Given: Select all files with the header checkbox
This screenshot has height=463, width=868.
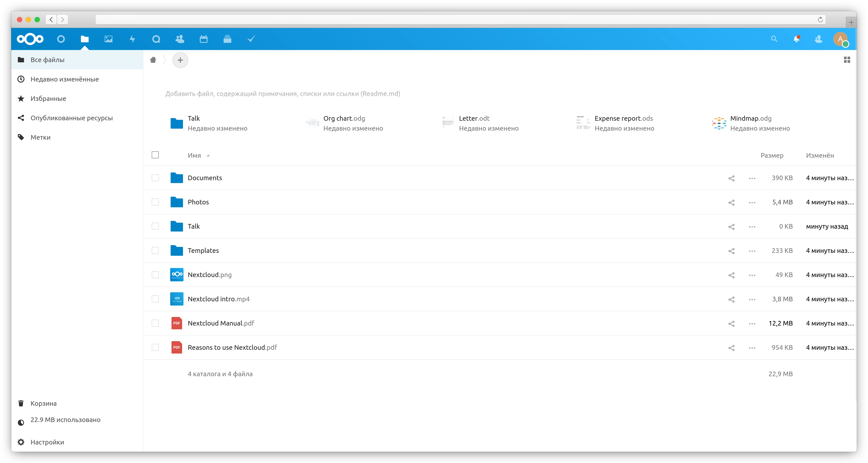Looking at the screenshot, I should (155, 155).
